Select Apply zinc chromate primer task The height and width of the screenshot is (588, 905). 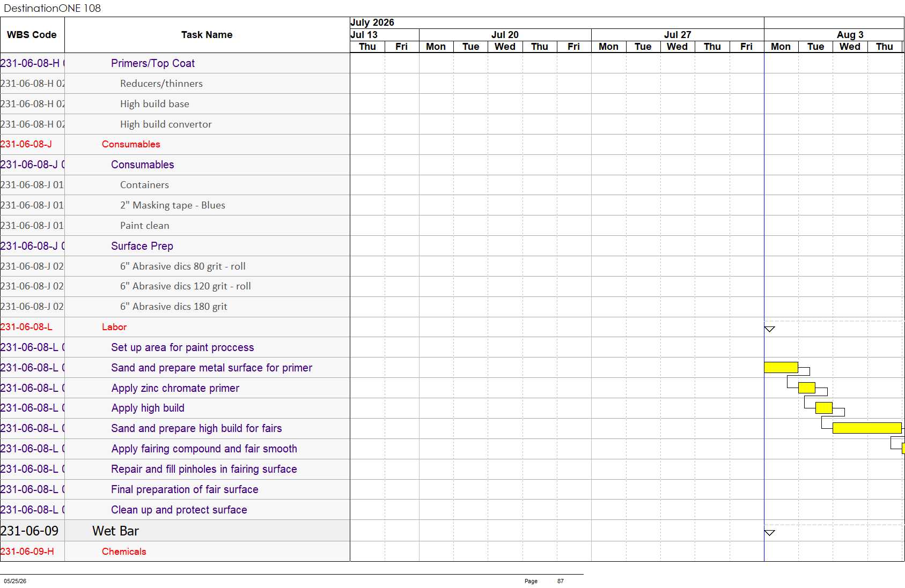coord(175,388)
